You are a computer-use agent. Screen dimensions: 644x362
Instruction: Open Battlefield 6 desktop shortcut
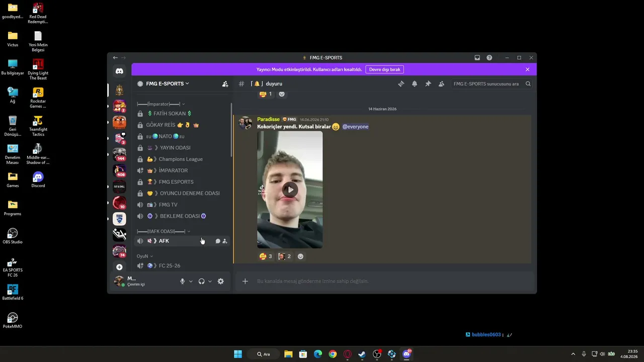tap(13, 293)
